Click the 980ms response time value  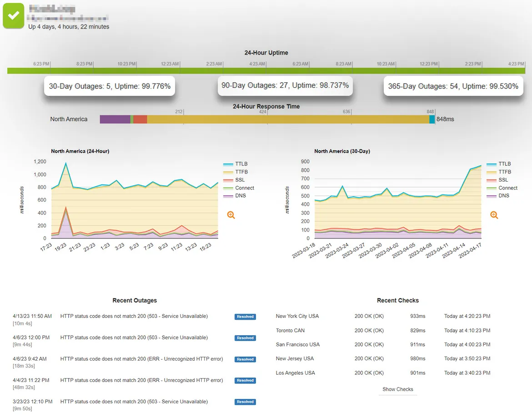(x=418, y=359)
